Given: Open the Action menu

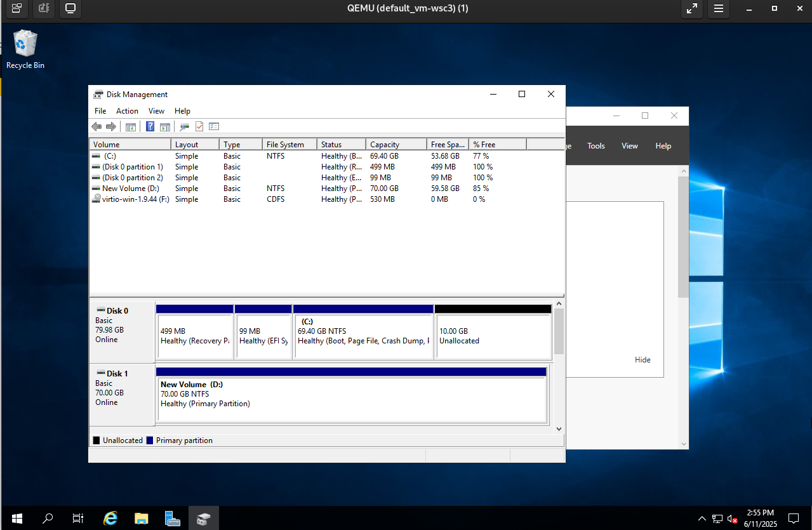Looking at the screenshot, I should 127,111.
